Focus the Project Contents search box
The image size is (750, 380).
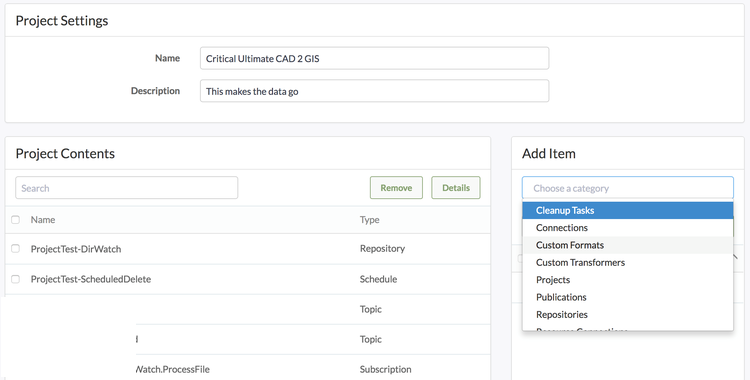click(x=126, y=188)
